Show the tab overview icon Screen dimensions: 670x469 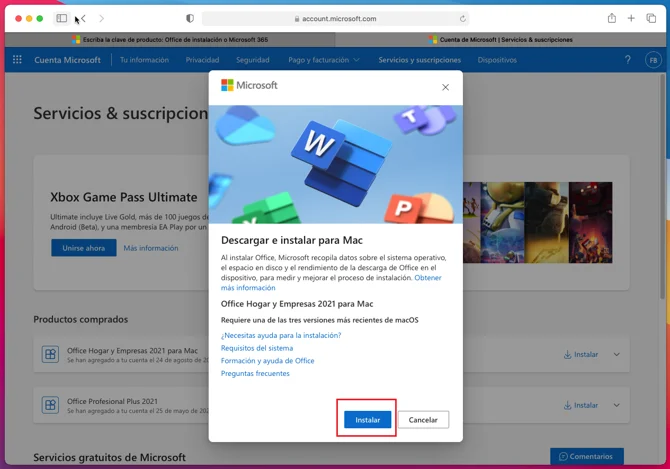[651, 18]
